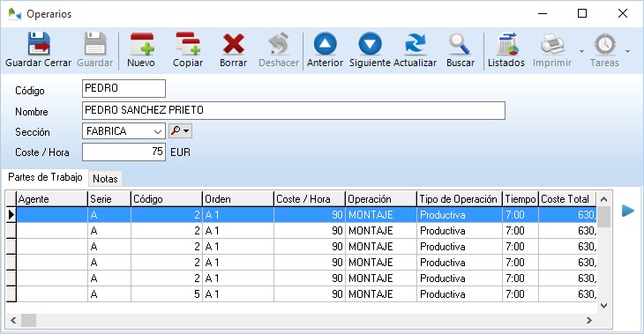Screen dimensions: 644x334
Task: Click the Guardar Cerrar toolbar icon
Action: 39,44
